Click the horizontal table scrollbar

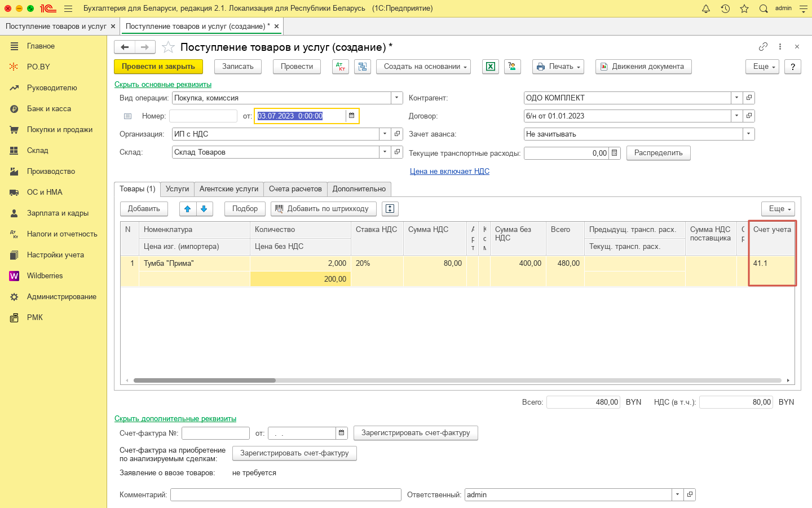(x=205, y=380)
